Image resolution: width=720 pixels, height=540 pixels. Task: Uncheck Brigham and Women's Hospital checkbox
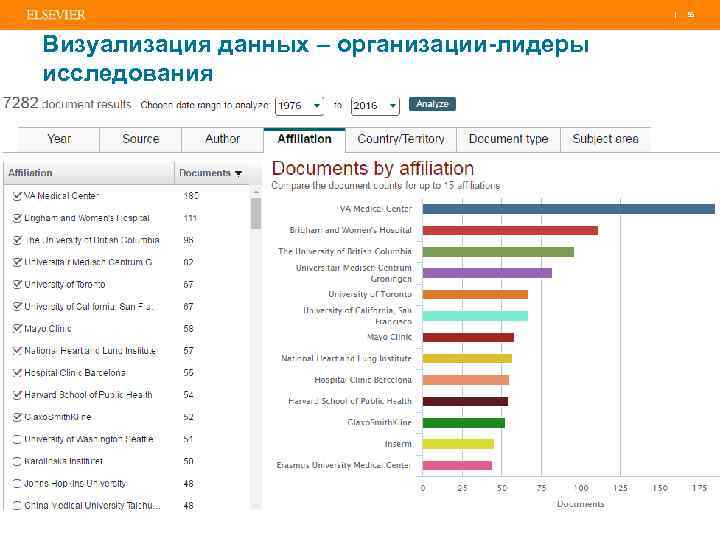[x=17, y=218]
